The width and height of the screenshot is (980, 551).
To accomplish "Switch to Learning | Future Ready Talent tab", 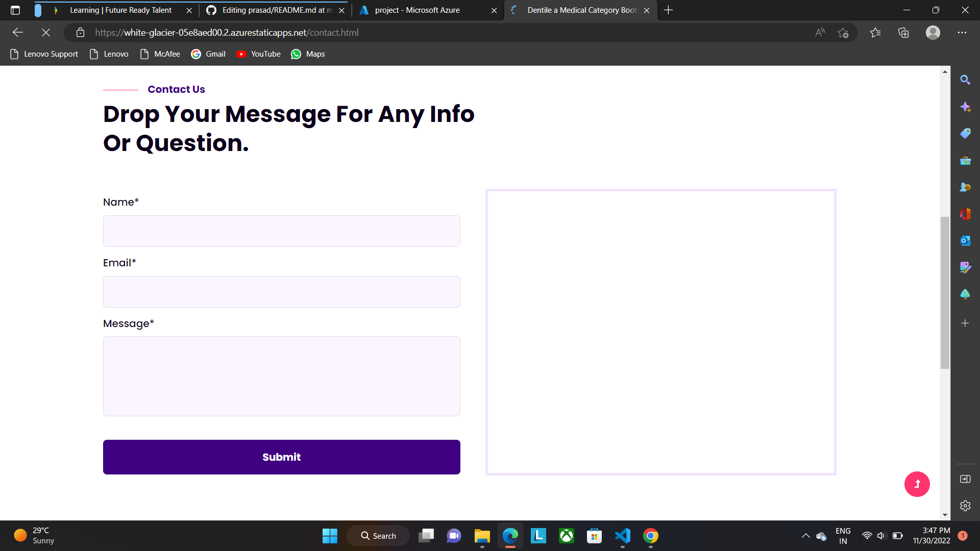I will [x=121, y=10].
